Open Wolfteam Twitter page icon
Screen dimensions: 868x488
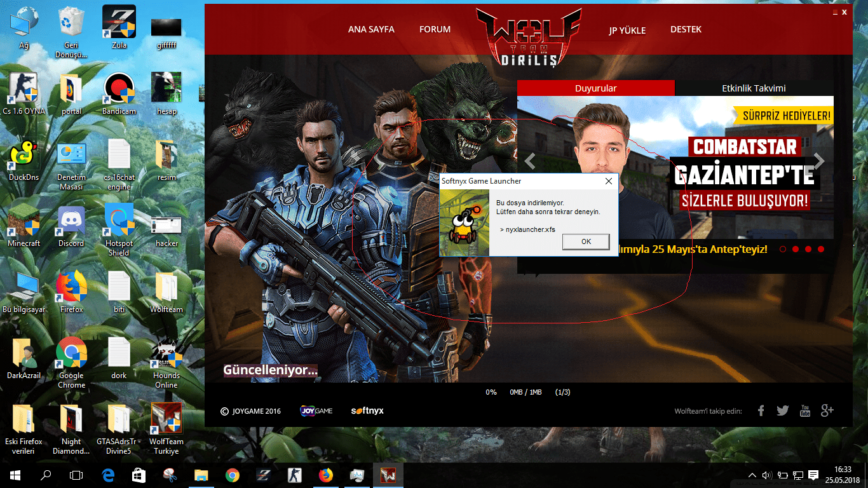click(782, 410)
